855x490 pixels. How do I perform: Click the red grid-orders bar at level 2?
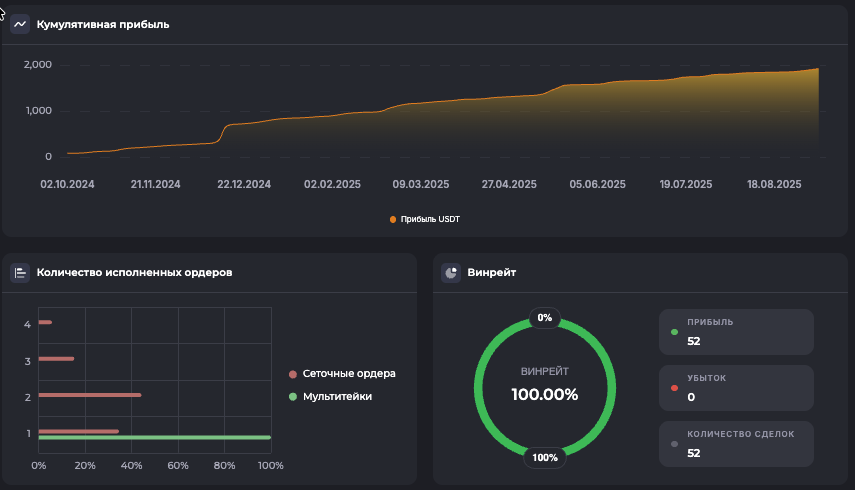(x=89, y=395)
